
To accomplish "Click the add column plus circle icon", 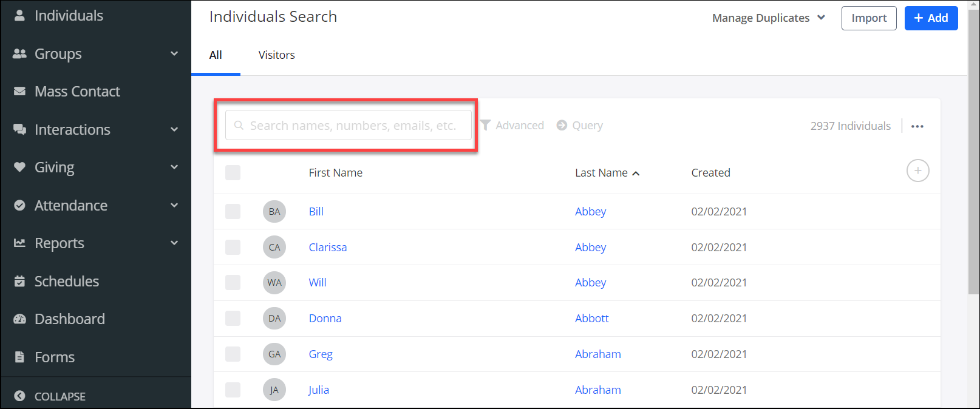I will tap(917, 171).
